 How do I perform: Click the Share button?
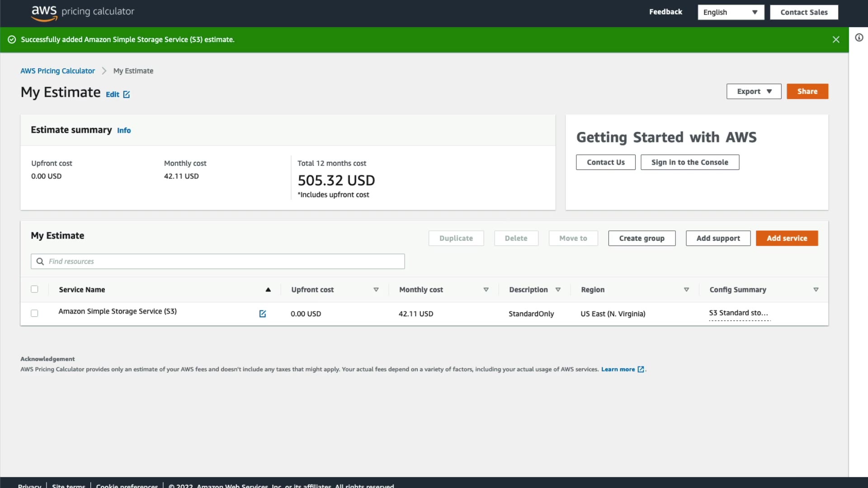click(807, 91)
